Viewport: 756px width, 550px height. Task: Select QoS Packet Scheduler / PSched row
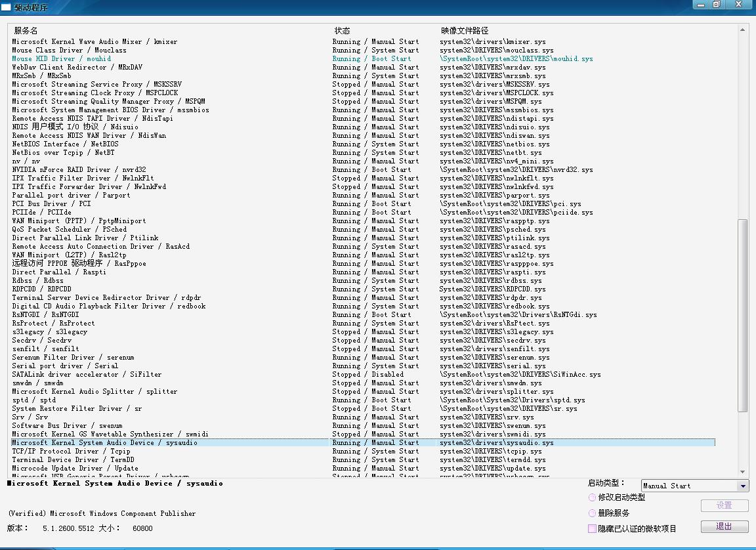[363, 230]
